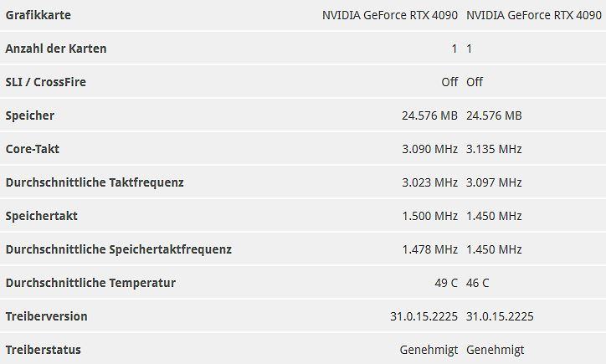Click the SLI / CrossFire row label
This screenshot has width=606, height=364.
click(x=45, y=82)
